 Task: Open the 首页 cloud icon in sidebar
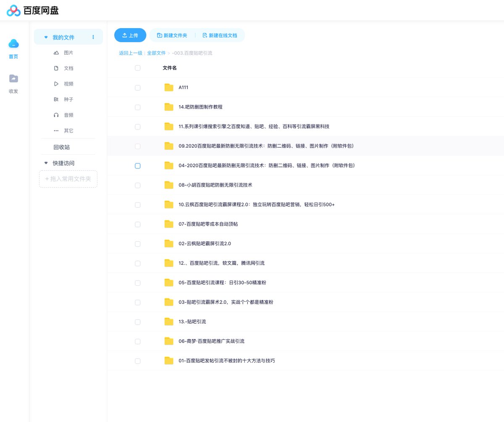[x=14, y=43]
